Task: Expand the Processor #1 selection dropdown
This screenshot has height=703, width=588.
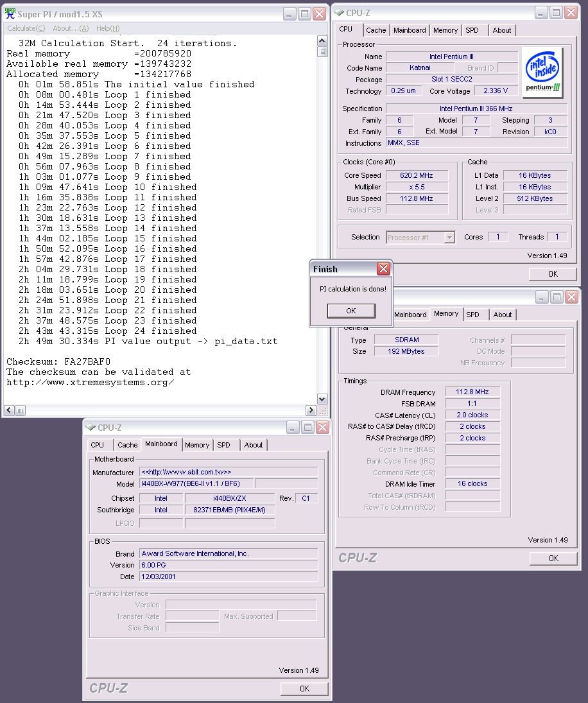Action: click(x=449, y=237)
